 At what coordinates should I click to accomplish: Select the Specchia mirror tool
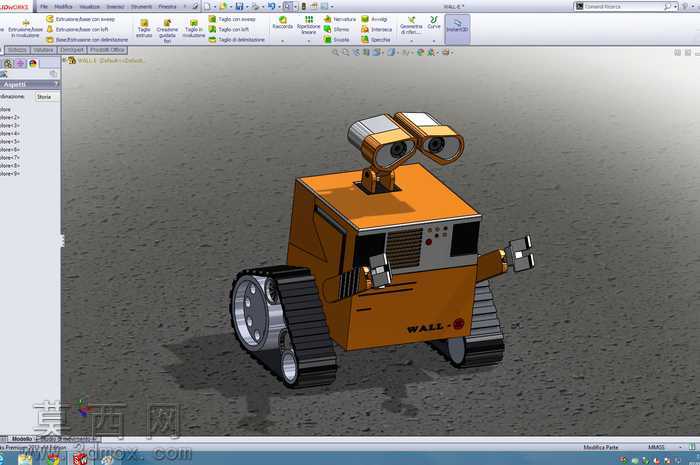[376, 40]
